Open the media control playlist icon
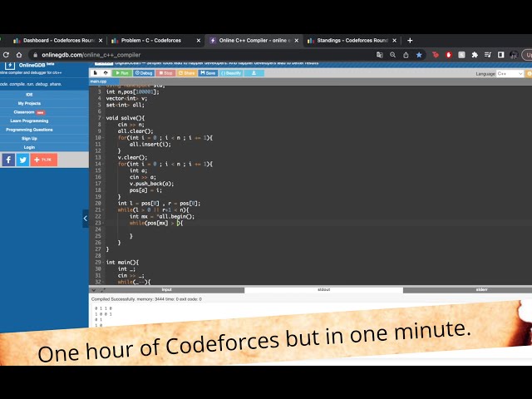Image resolution: width=532 pixels, height=399 pixels. (x=488, y=55)
